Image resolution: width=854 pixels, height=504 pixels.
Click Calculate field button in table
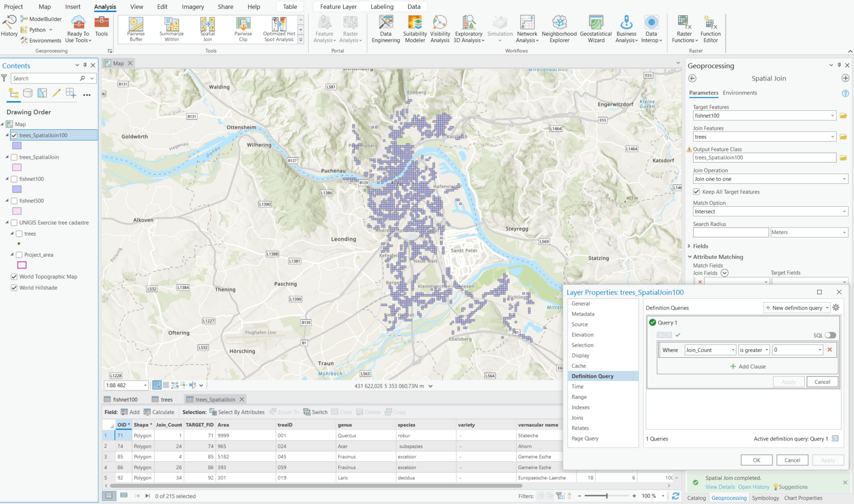click(159, 412)
